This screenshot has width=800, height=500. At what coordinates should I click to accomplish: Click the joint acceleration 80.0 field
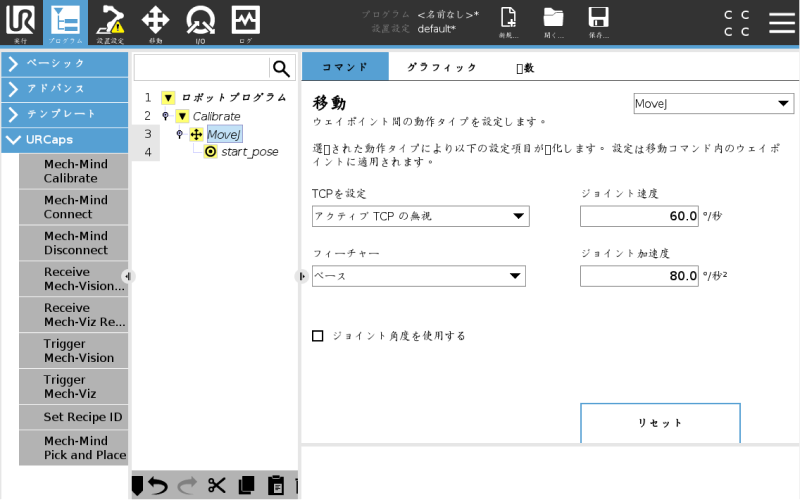coord(639,276)
